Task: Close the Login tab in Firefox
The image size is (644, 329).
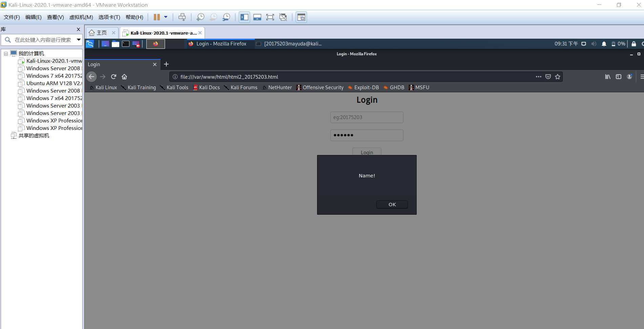Action: 155,64
